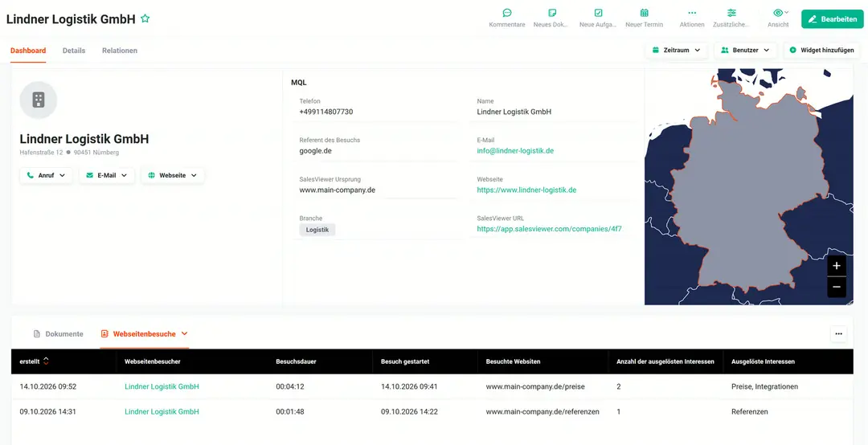Click Preise, Integrationen interests cell
Image resolution: width=868 pixels, height=445 pixels.
764,387
